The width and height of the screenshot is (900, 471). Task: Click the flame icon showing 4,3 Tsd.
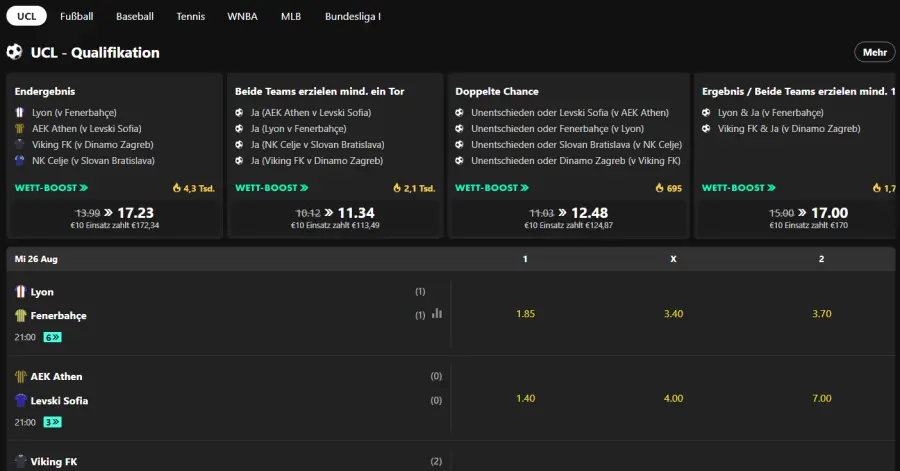[177, 188]
